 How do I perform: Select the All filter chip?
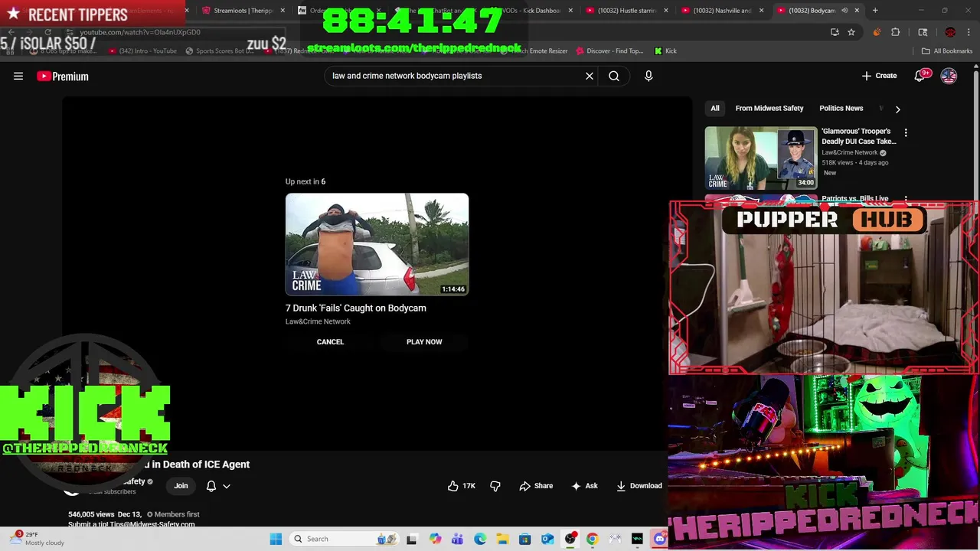715,109
